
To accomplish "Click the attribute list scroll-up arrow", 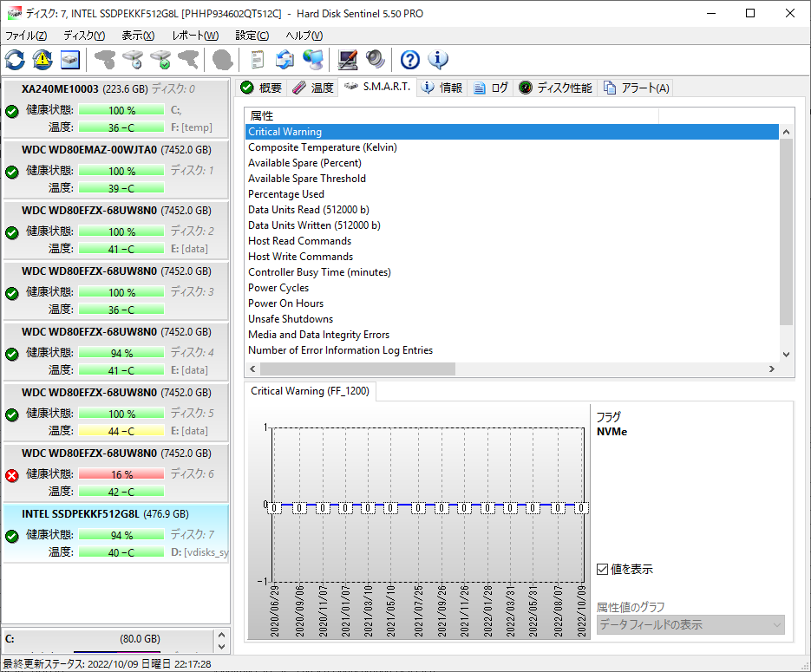I will point(786,132).
